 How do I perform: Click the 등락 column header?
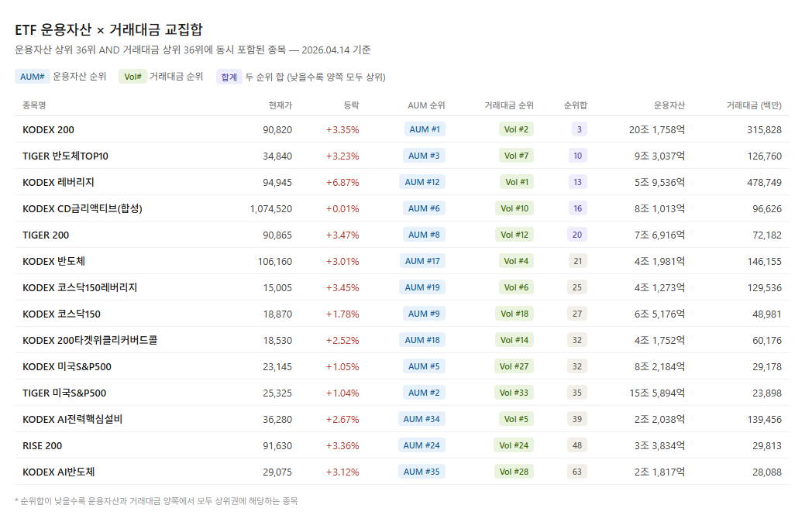(350, 105)
